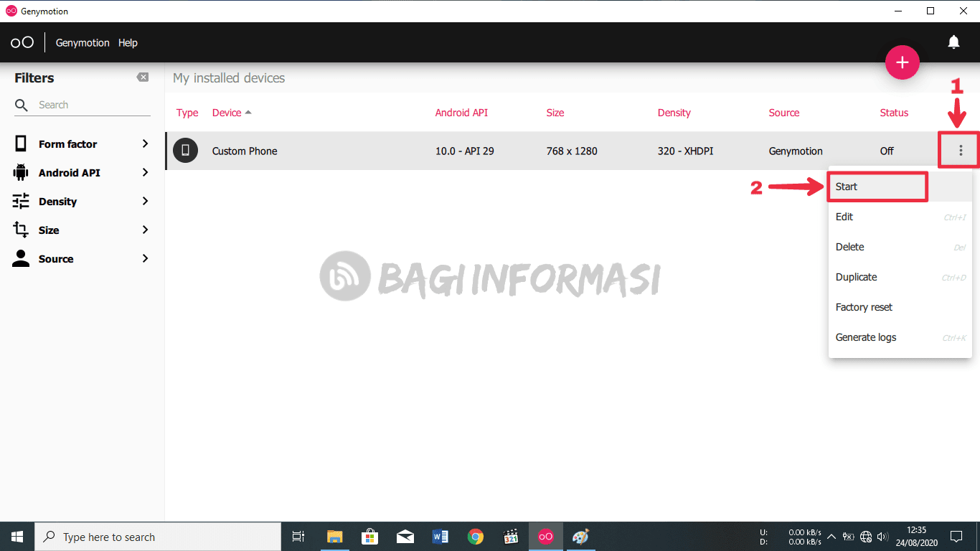The image size is (980, 551).
Task: Open the Custom Phone three-dot options menu
Action: pos(961,151)
